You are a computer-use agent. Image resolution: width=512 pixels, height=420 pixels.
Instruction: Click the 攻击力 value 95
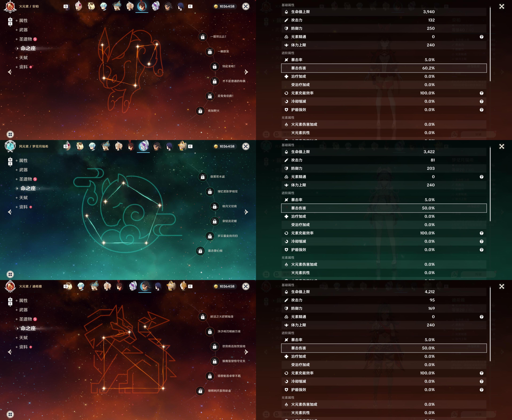pyautogui.click(x=432, y=300)
